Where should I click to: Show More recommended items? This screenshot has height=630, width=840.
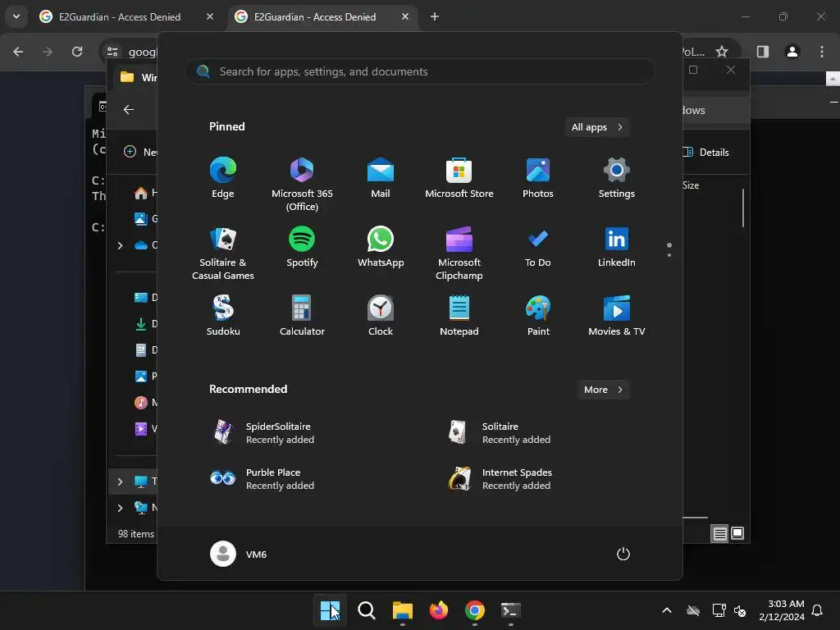coord(603,390)
